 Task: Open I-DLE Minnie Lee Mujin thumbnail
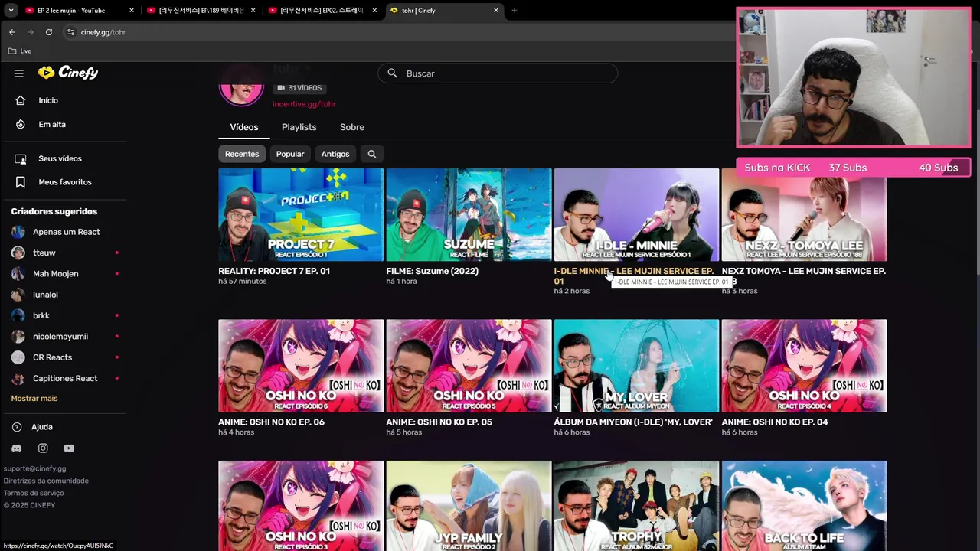(636, 215)
